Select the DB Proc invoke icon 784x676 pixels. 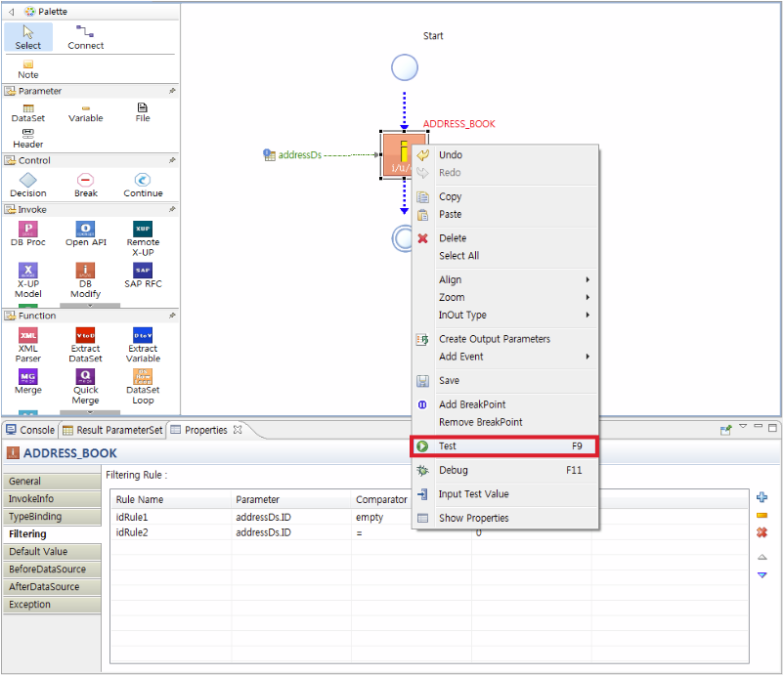[28, 233]
